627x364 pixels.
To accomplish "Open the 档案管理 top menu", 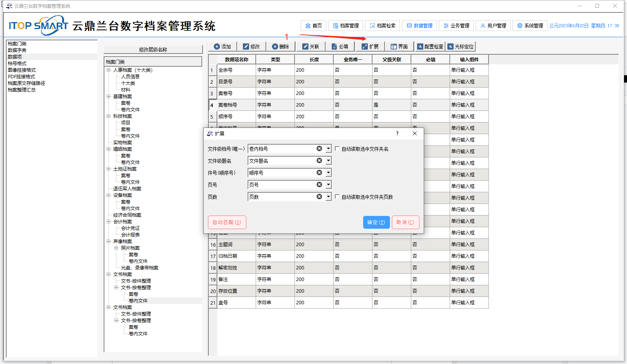I will [346, 26].
